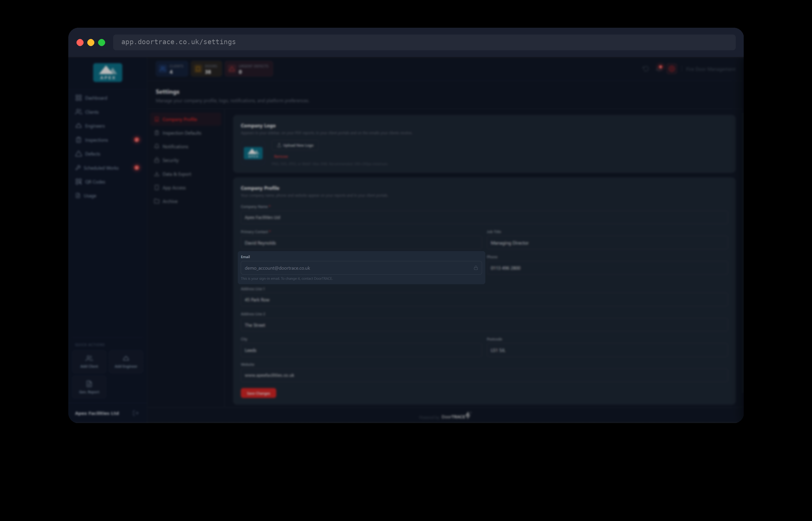This screenshot has height=521, width=812.
Task: Select the Company Profile settings tab
Action: click(x=186, y=119)
